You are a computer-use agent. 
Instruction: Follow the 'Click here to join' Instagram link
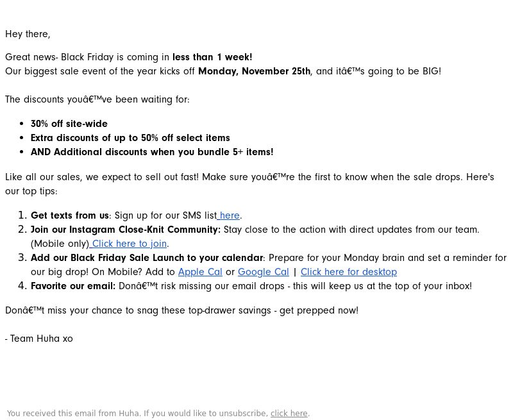(128, 244)
